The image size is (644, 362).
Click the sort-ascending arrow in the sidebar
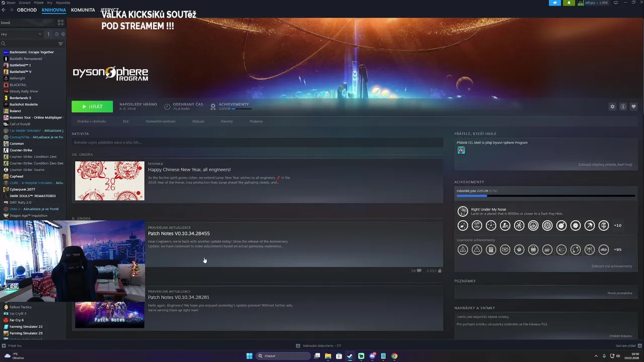coord(48,34)
